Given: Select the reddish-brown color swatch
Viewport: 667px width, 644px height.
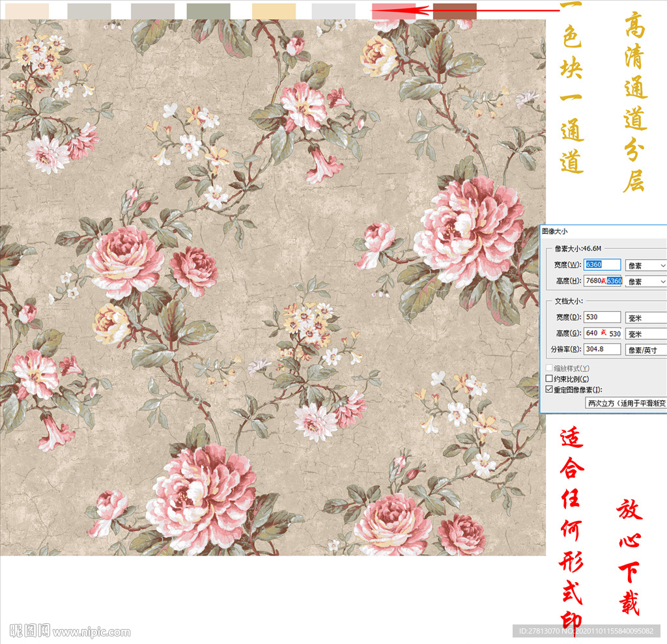Looking at the screenshot, I should (455, 10).
